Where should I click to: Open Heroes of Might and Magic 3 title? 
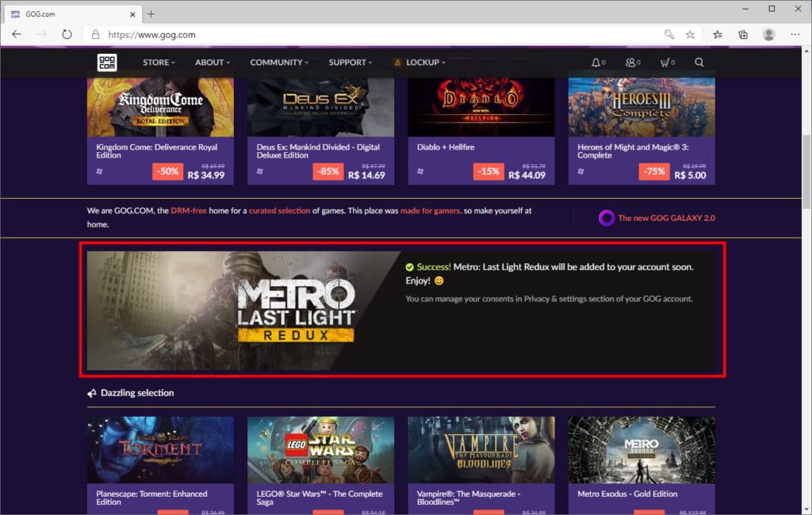[633, 151]
